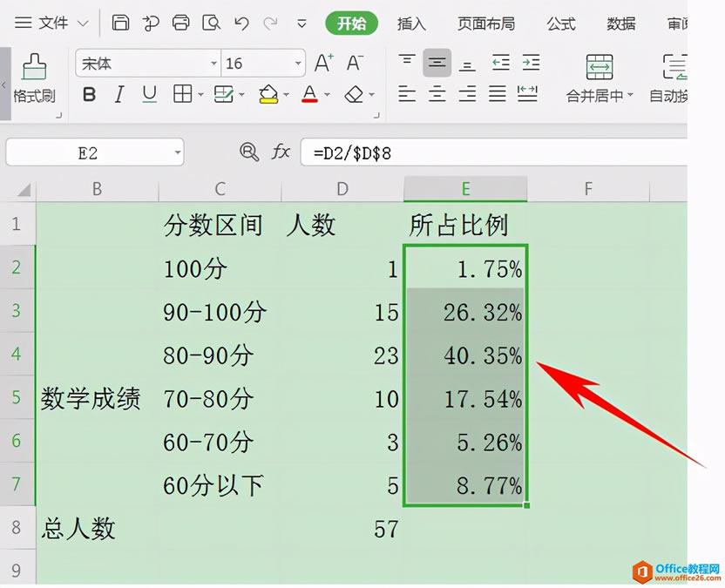Click the Save icon in quick toolbar
This screenshot has width=725, height=588.
120,22
